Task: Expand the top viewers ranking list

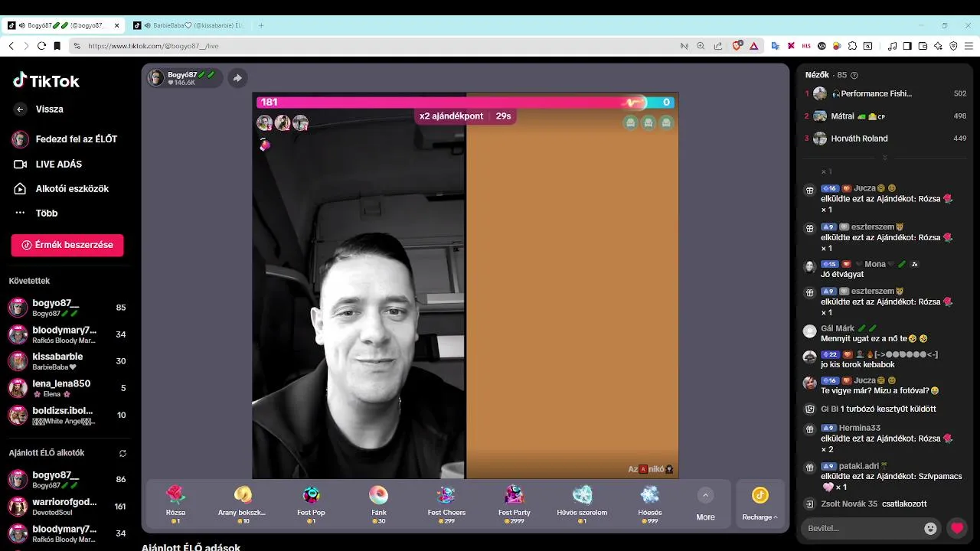Action: click(x=884, y=158)
